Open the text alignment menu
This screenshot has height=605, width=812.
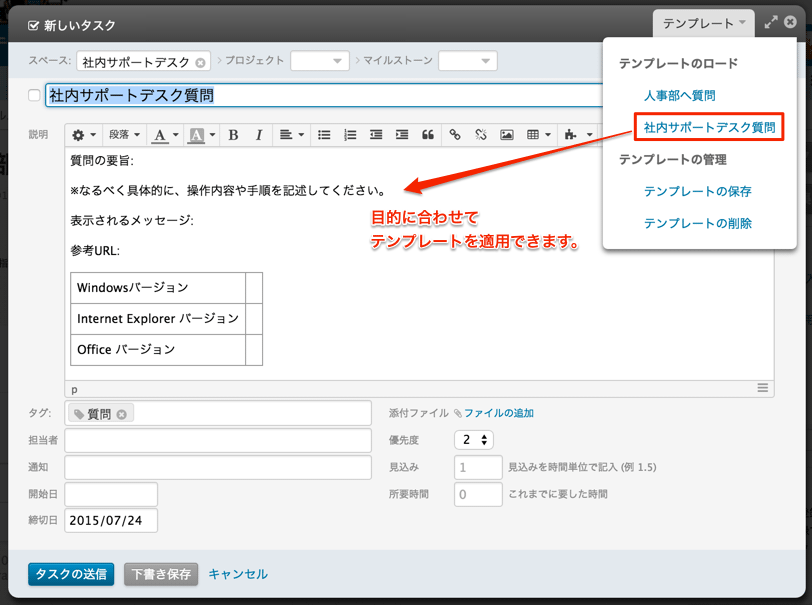pyautogui.click(x=291, y=135)
